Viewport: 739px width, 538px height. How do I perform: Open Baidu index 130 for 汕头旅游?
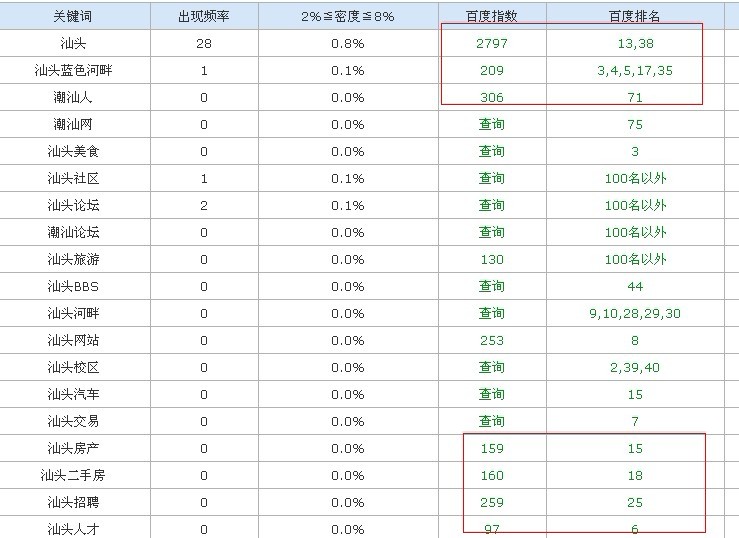click(492, 260)
